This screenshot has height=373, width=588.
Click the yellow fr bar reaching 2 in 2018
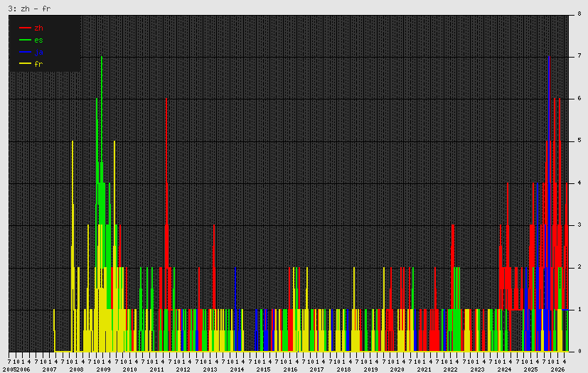[354, 309]
